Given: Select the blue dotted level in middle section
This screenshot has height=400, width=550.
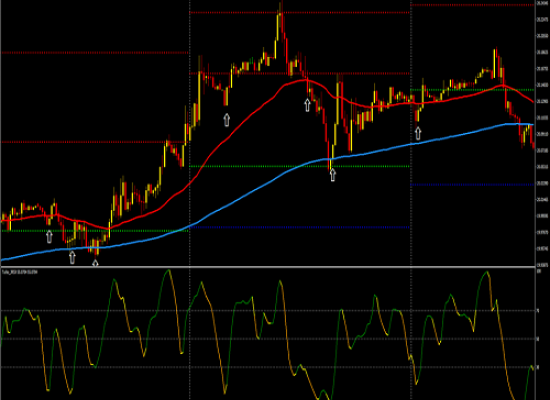Looking at the screenshot, I should pos(299,227).
